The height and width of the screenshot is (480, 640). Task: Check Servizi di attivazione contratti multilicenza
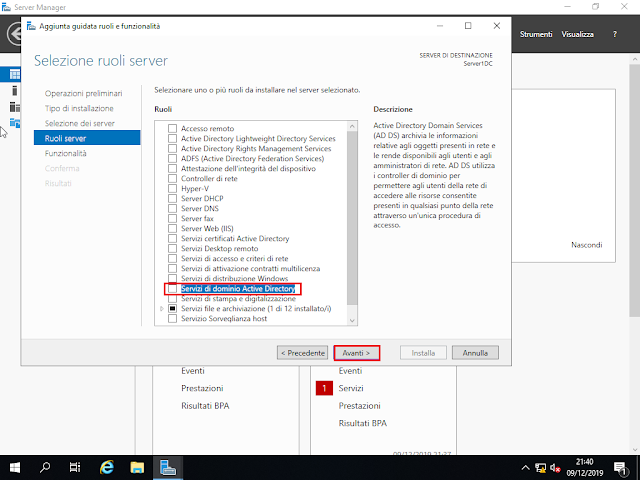pos(172,269)
